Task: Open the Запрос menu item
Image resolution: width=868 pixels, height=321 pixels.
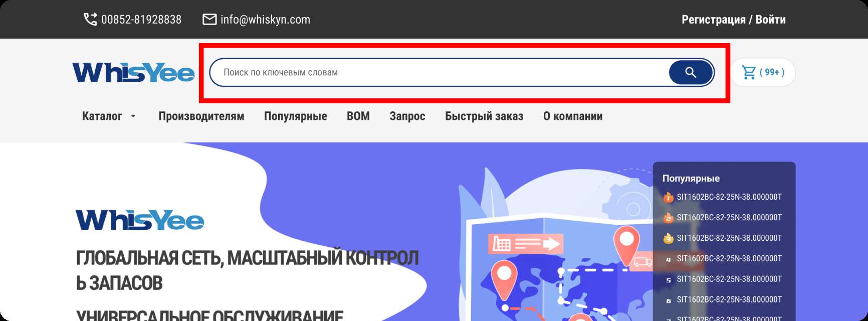Action: [407, 116]
